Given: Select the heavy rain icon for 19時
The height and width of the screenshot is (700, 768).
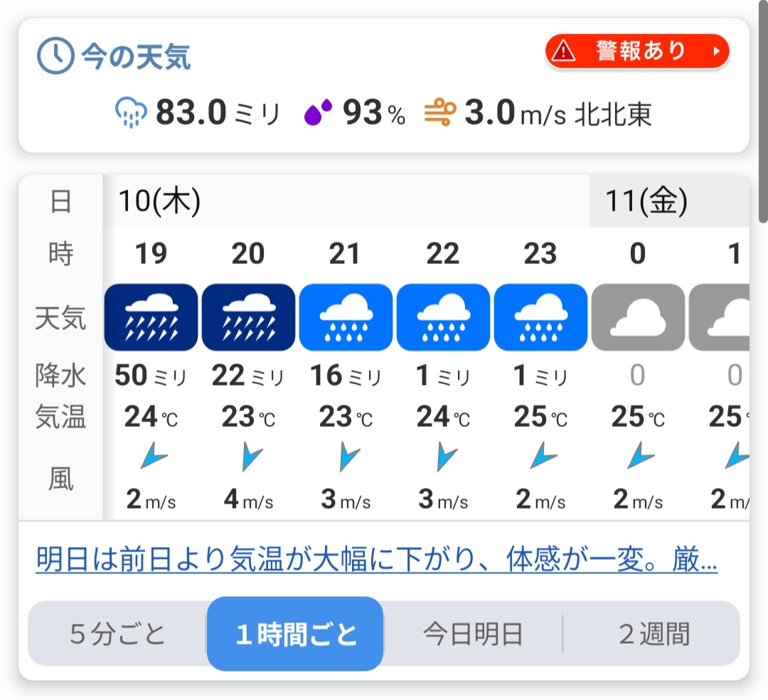Looking at the screenshot, I should 151,317.
